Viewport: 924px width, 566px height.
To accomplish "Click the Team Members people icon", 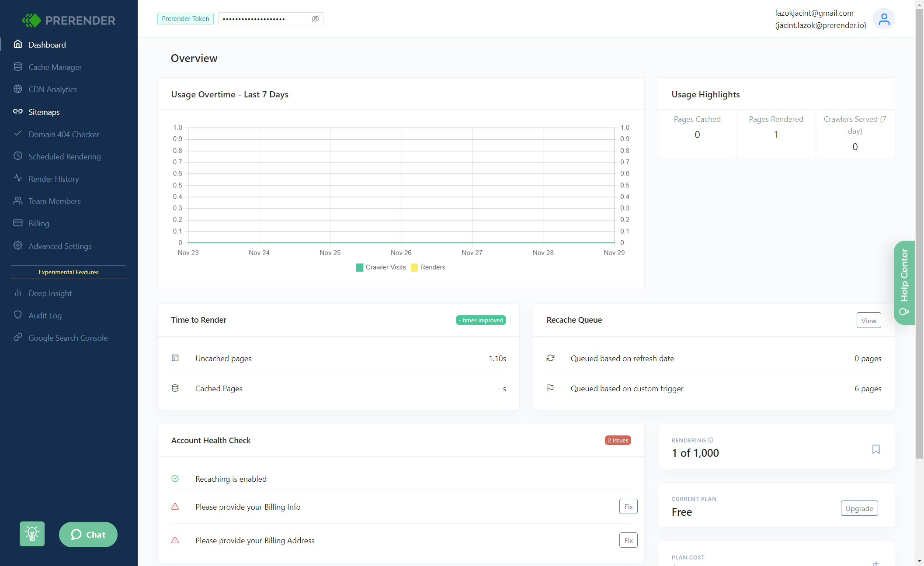I will coord(18,200).
